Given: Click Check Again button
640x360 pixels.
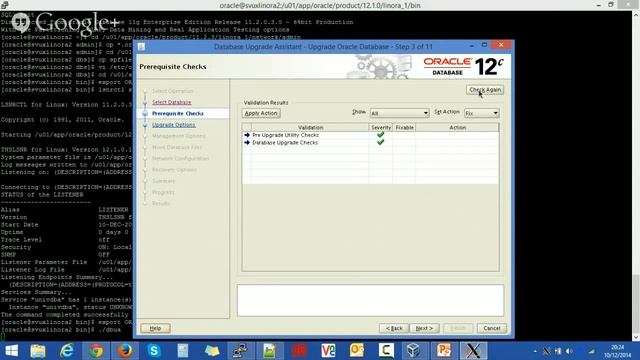Looking at the screenshot, I should coord(485,90).
